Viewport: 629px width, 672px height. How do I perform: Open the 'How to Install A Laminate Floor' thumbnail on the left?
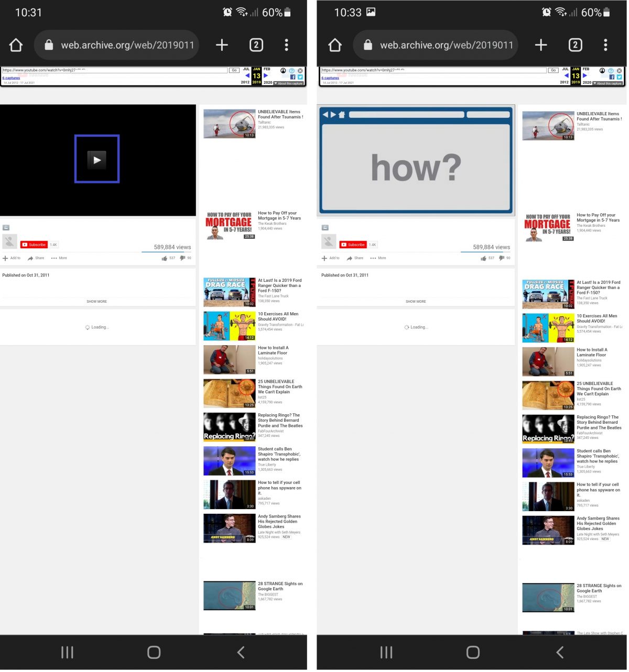pyautogui.click(x=229, y=360)
